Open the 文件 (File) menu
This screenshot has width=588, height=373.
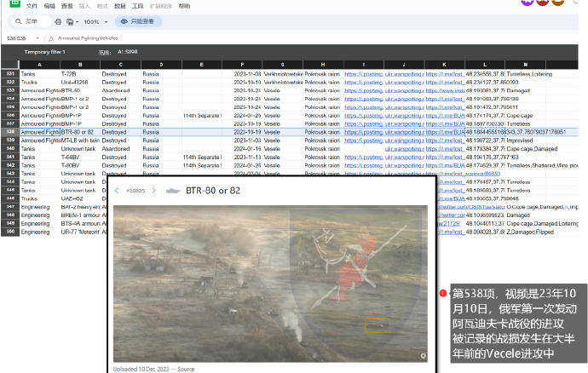(32, 5)
